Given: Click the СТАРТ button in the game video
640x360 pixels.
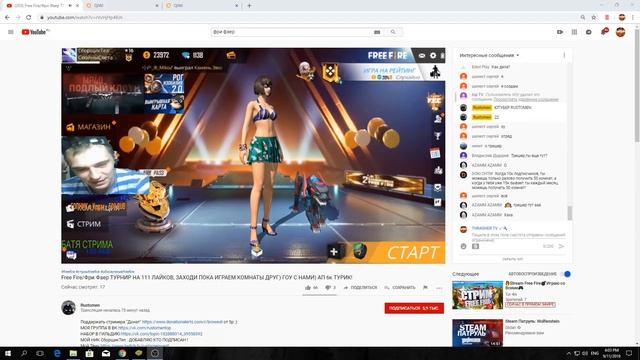Looking at the screenshot, I should click(413, 253).
